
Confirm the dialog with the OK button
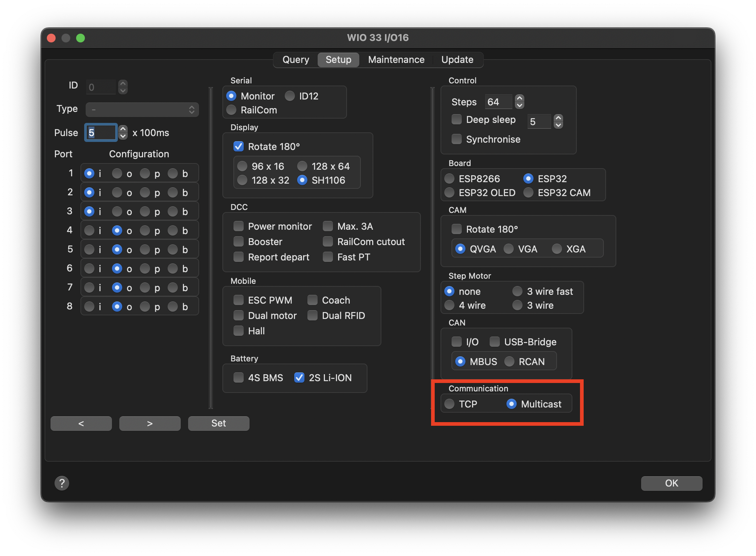(671, 483)
